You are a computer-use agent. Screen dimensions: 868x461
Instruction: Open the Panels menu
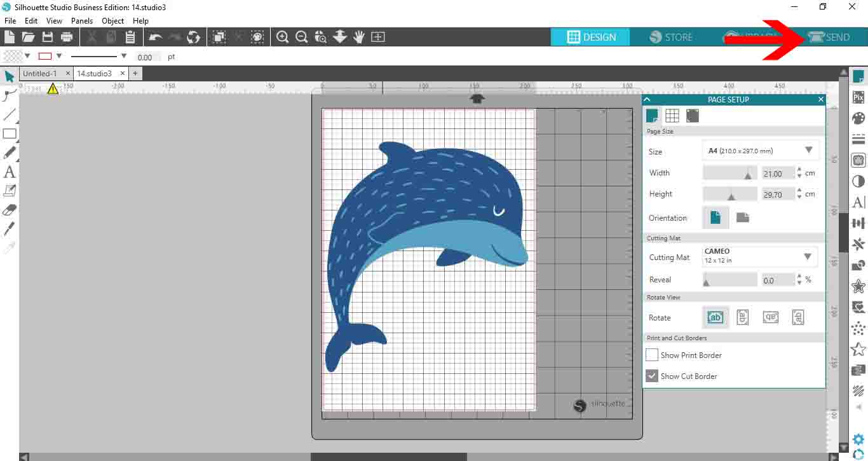[82, 20]
